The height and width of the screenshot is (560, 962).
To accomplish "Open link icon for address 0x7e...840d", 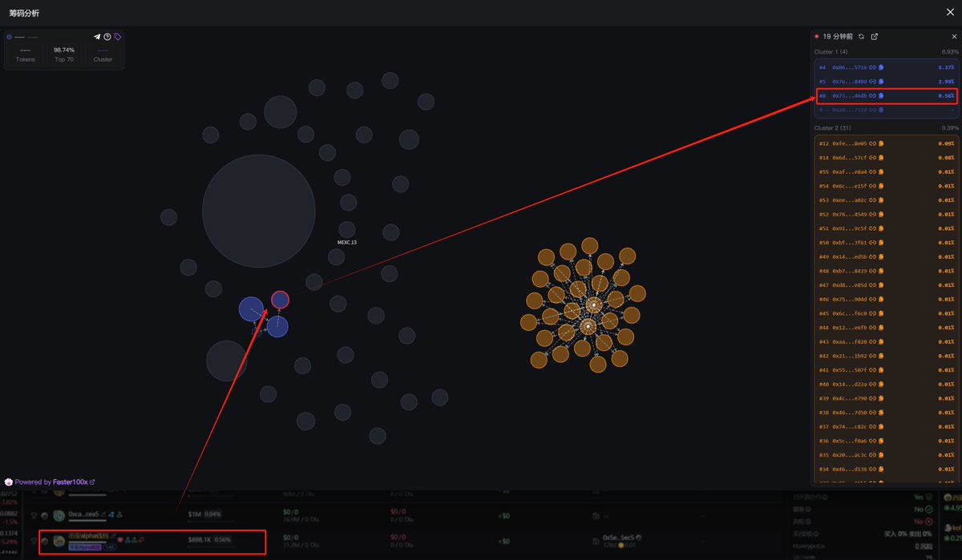I will coord(872,82).
